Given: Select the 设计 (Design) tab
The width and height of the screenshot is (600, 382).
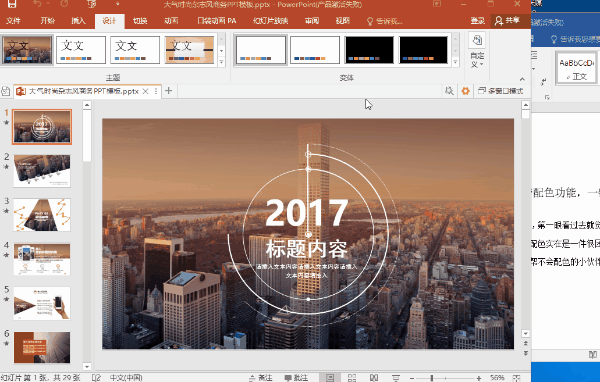Looking at the screenshot, I should click(109, 21).
